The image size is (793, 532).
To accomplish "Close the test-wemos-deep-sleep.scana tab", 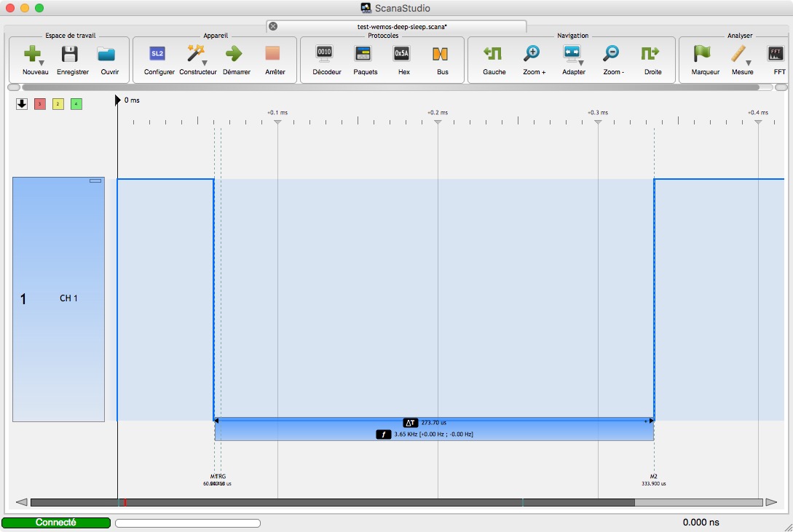I will [x=273, y=26].
